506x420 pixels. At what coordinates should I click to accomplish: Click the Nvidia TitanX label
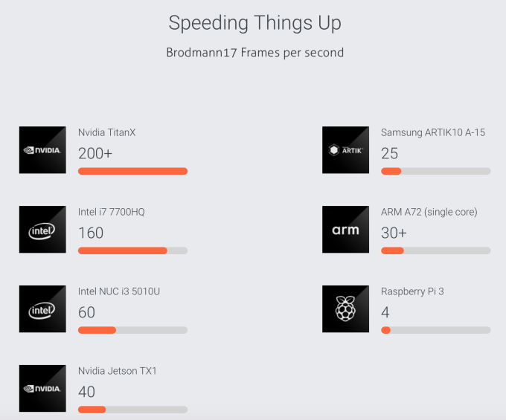[x=107, y=132]
